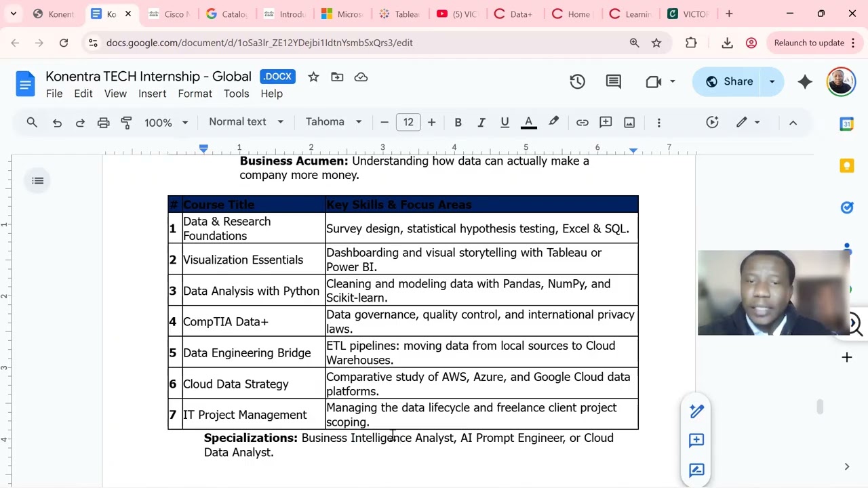
Task: Open the Tahoma font dropdown
Action: pyautogui.click(x=334, y=122)
